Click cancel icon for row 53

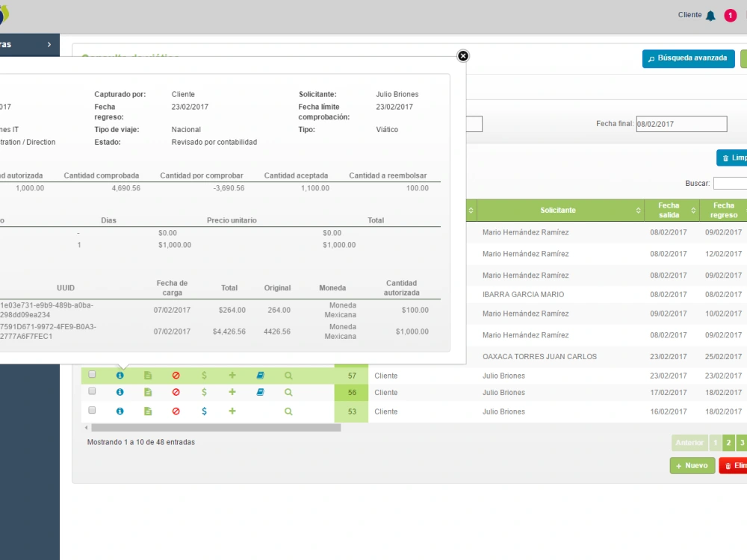tap(176, 411)
